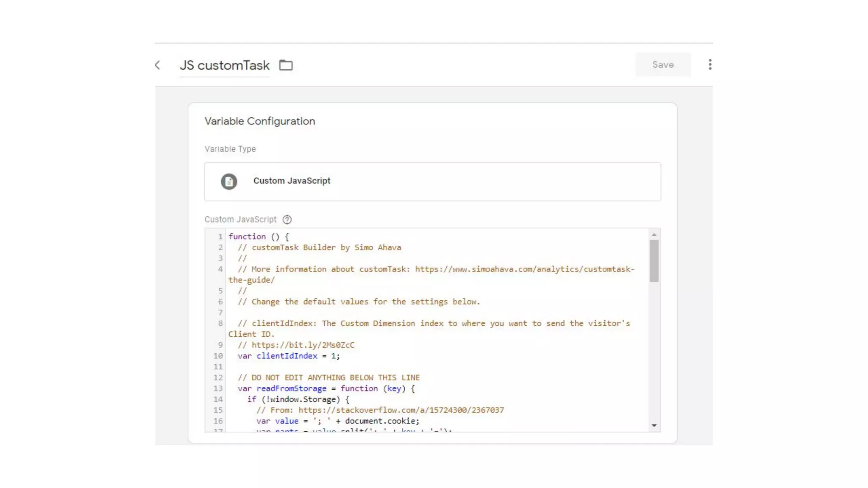Click the JS customTask name field
This screenshot has height=488, width=868.
225,65
